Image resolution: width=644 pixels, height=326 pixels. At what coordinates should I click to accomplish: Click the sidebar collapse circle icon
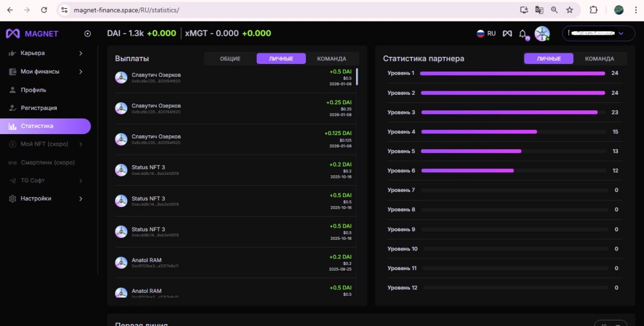(x=88, y=34)
